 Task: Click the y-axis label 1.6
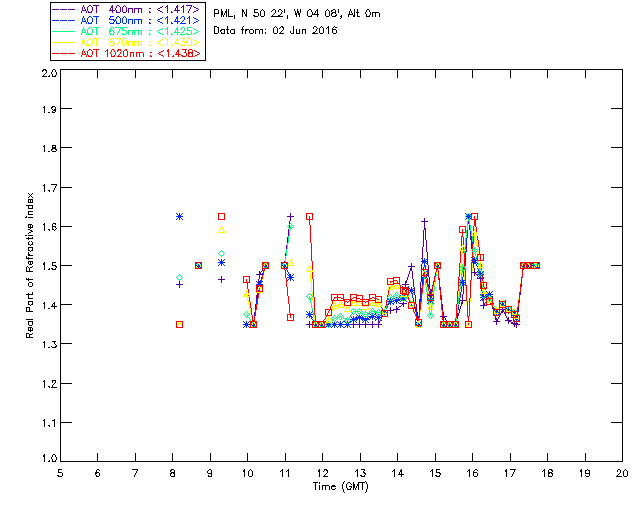coord(49,227)
